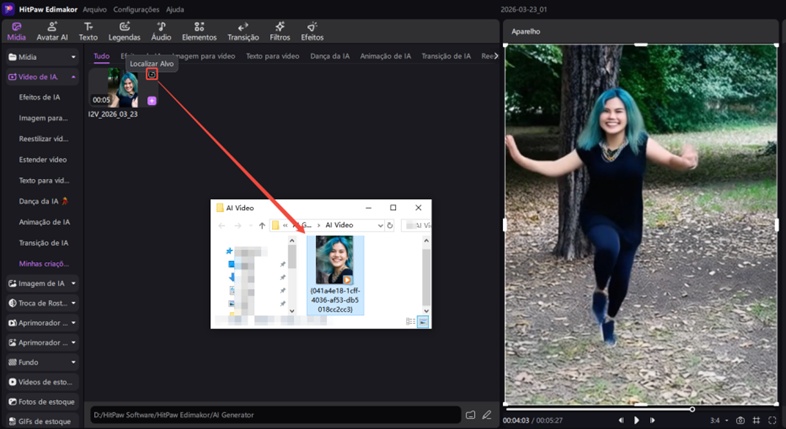Select Minhas criações in sidebar
Screen dimensions: 786x429
coord(44,263)
